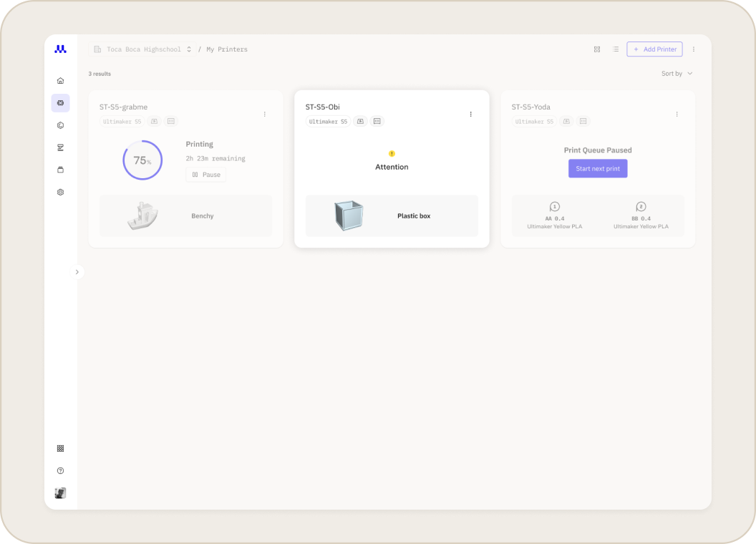Viewport: 756px width, 544px height.
Task: Click the Benchy job name
Action: [203, 216]
